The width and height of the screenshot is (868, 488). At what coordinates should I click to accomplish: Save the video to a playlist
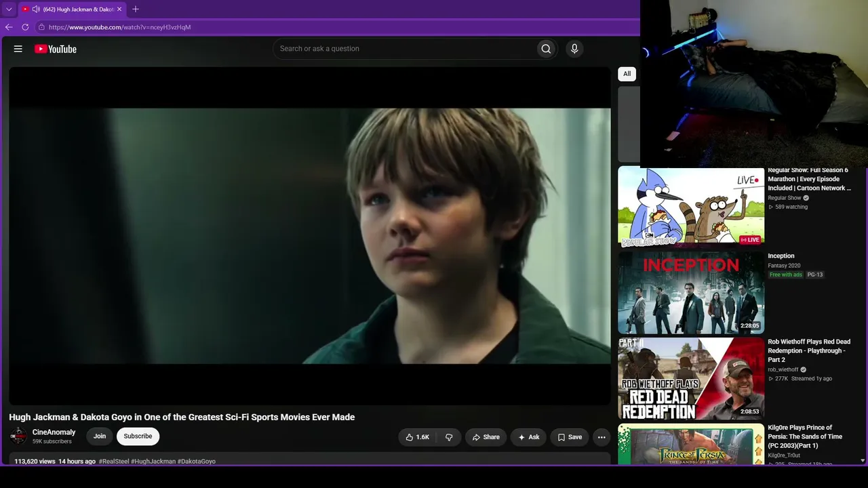click(570, 437)
